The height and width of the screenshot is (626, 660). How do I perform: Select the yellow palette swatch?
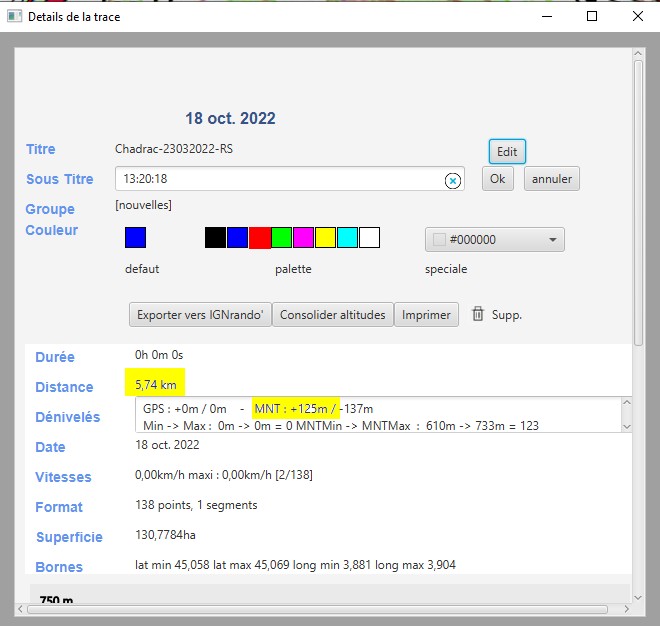click(x=325, y=238)
